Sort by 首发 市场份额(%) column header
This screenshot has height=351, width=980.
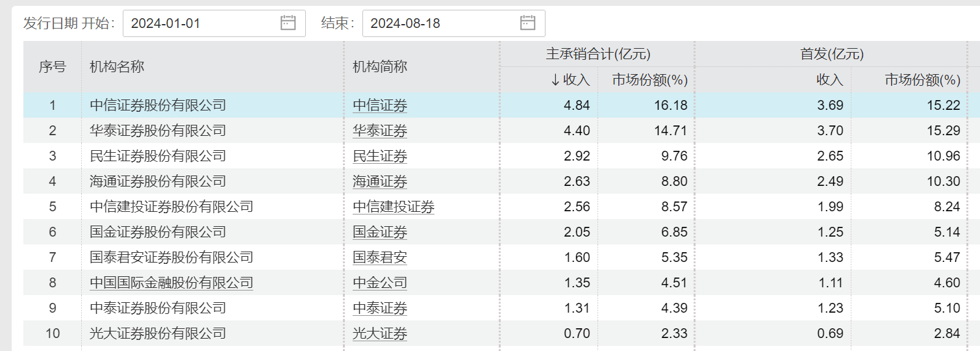point(922,80)
